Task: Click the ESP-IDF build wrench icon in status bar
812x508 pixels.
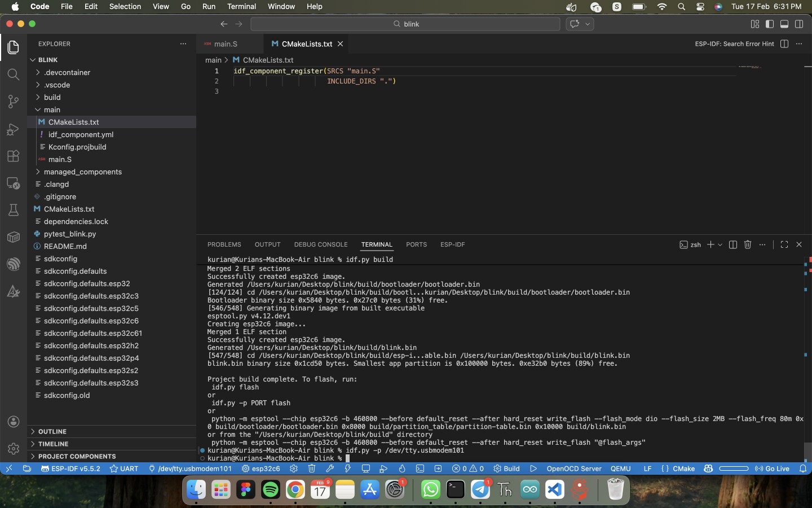Action: [330, 468]
